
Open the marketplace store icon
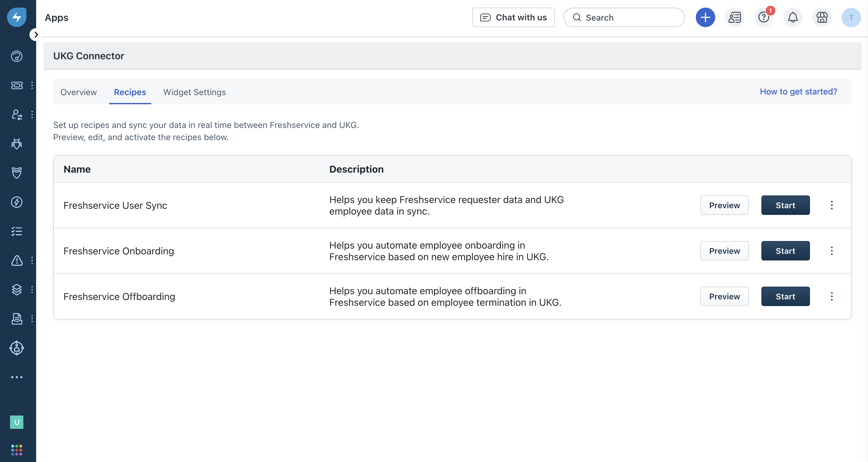pos(822,18)
